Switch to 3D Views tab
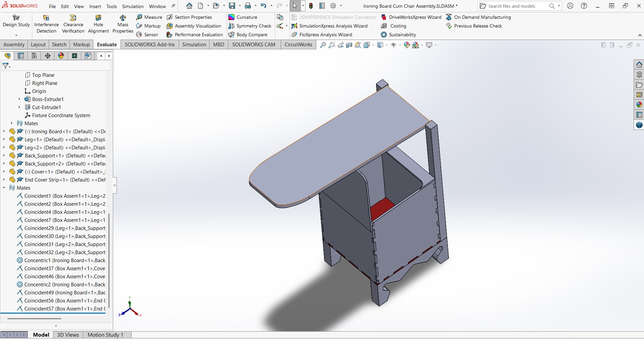 point(68,335)
